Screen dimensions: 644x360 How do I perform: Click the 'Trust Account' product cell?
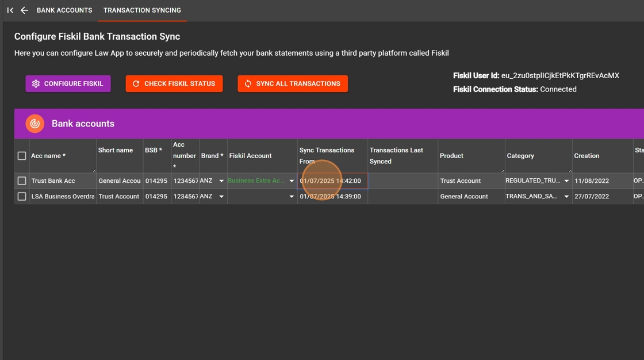coord(471,181)
